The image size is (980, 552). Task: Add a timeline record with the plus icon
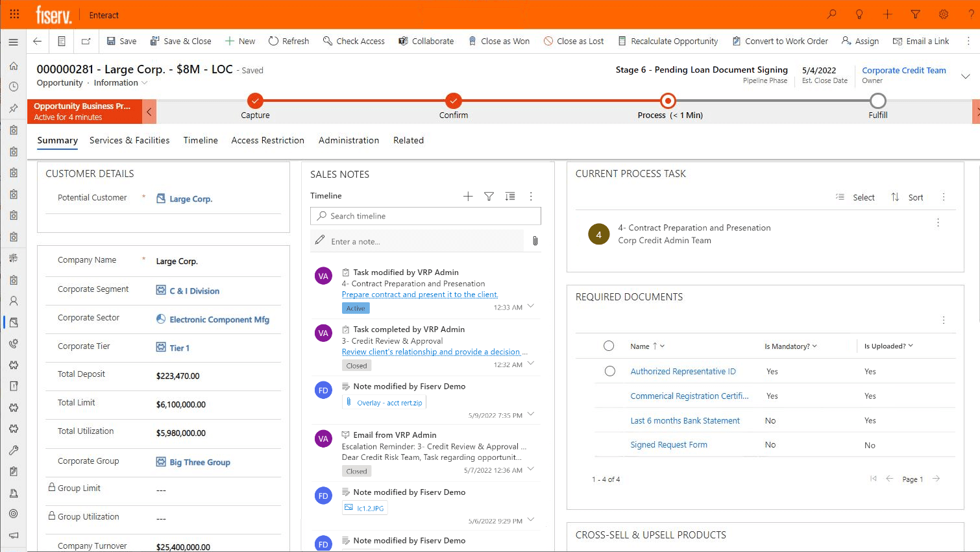468,196
